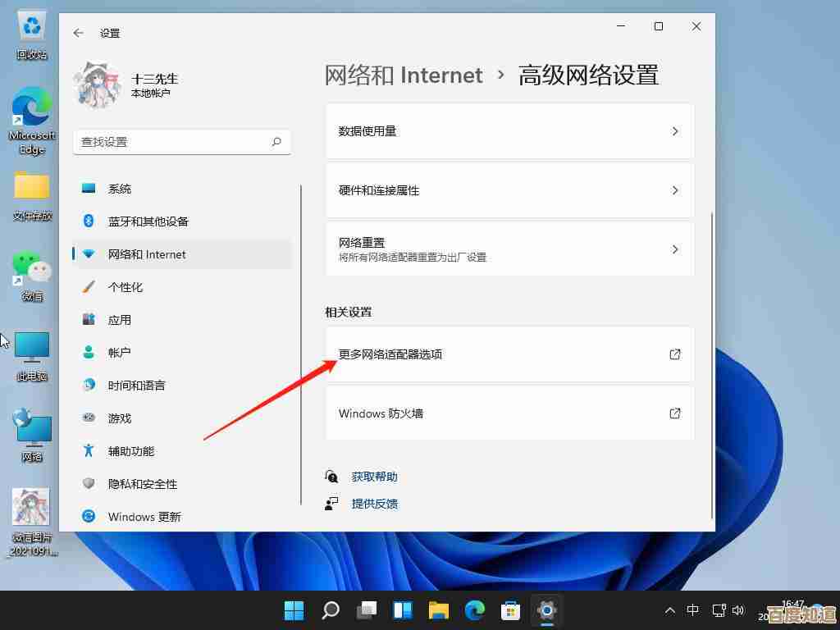Open File Explorer from the taskbar
This screenshot has height=630, width=840.
pyautogui.click(x=438, y=610)
